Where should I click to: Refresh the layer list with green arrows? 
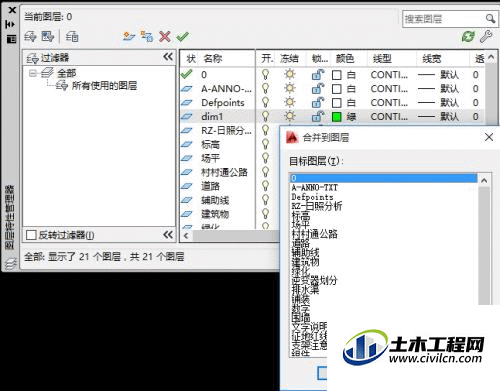click(468, 36)
